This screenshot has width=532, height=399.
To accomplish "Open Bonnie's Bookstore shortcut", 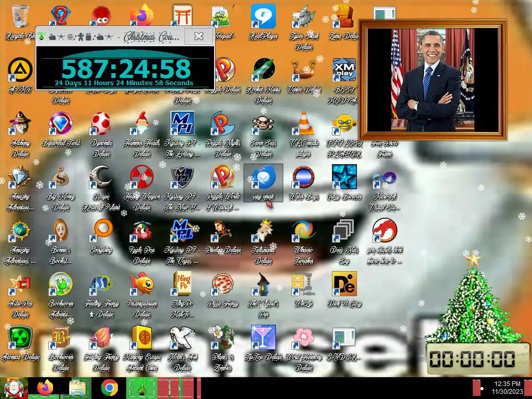I will pyautogui.click(x=60, y=230).
